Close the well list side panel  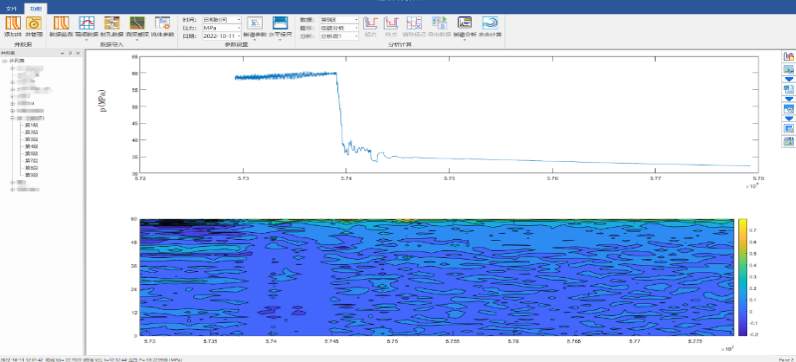(78, 52)
